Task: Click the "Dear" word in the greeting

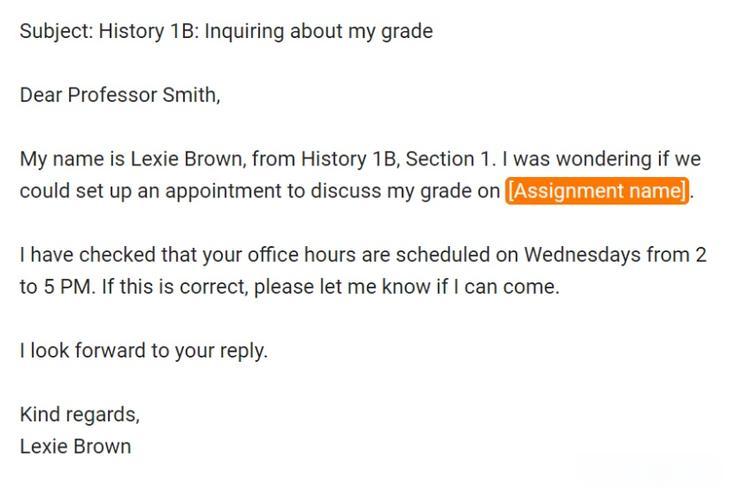Action: pos(41,96)
